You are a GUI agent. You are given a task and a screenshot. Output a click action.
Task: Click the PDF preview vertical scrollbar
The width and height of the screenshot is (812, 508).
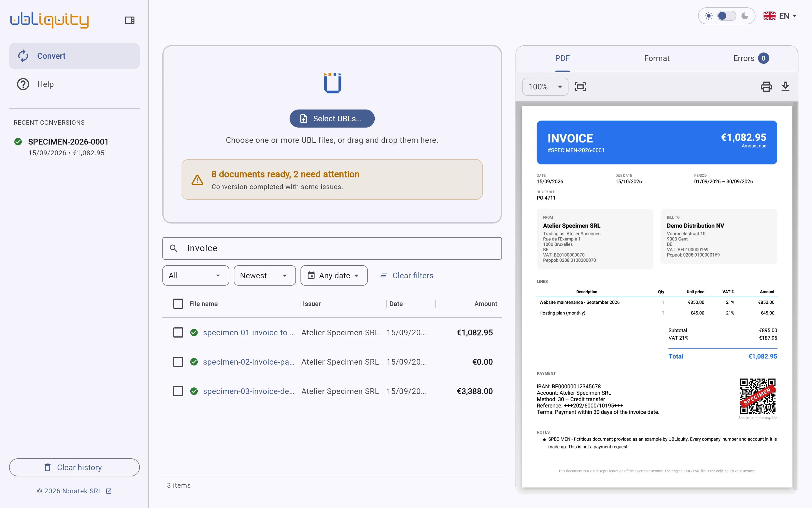[795, 296]
